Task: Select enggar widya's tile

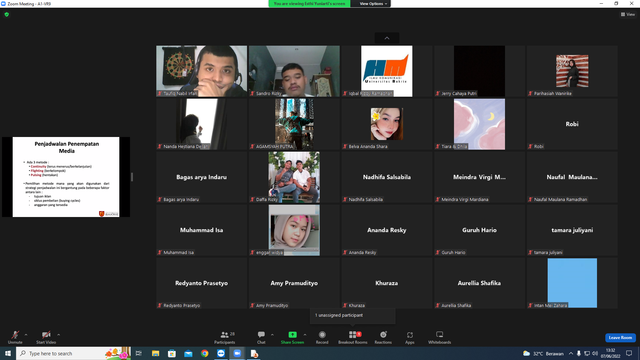Action: (294, 230)
